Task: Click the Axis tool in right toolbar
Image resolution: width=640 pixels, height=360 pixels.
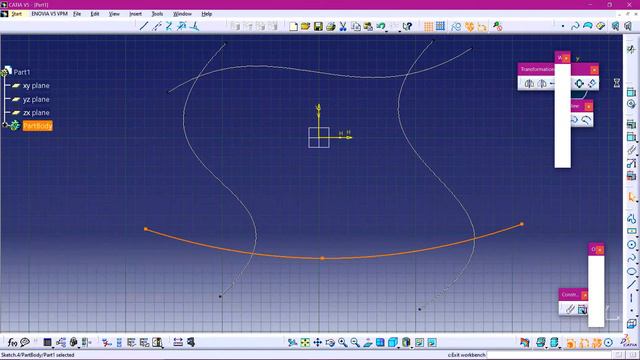Action: pyautogui.click(x=631, y=298)
